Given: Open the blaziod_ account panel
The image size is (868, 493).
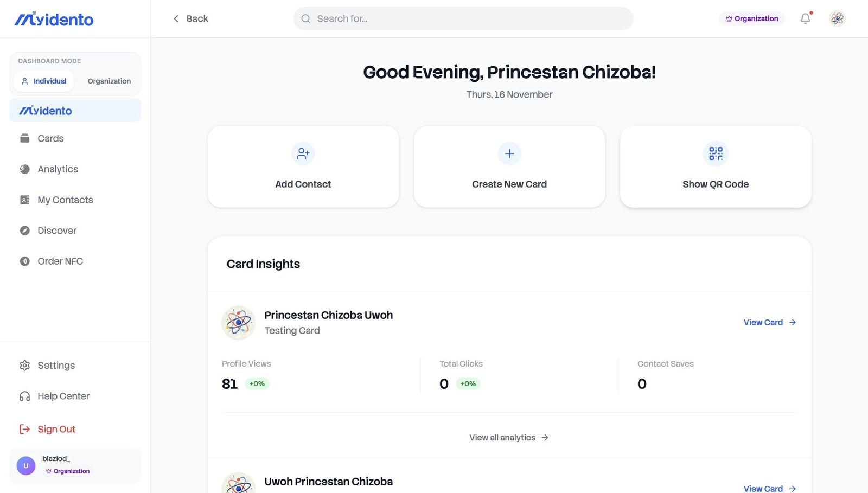Looking at the screenshot, I should tap(75, 465).
